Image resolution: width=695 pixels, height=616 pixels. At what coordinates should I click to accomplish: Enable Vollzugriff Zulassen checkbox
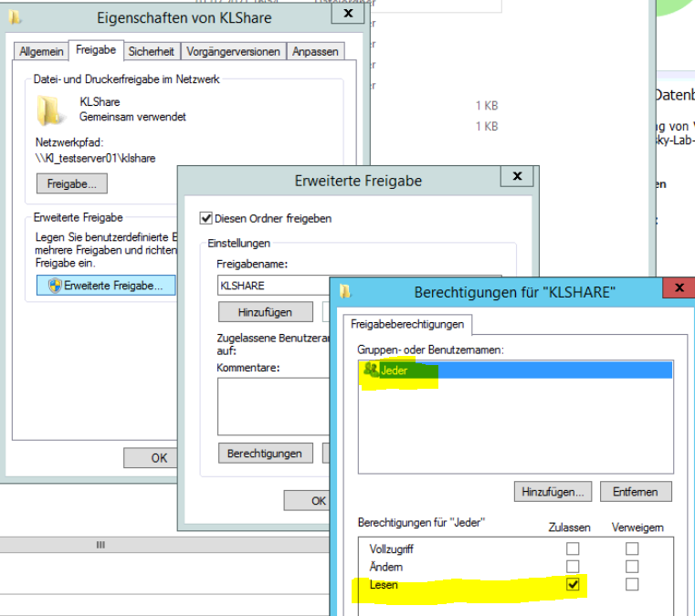(573, 549)
